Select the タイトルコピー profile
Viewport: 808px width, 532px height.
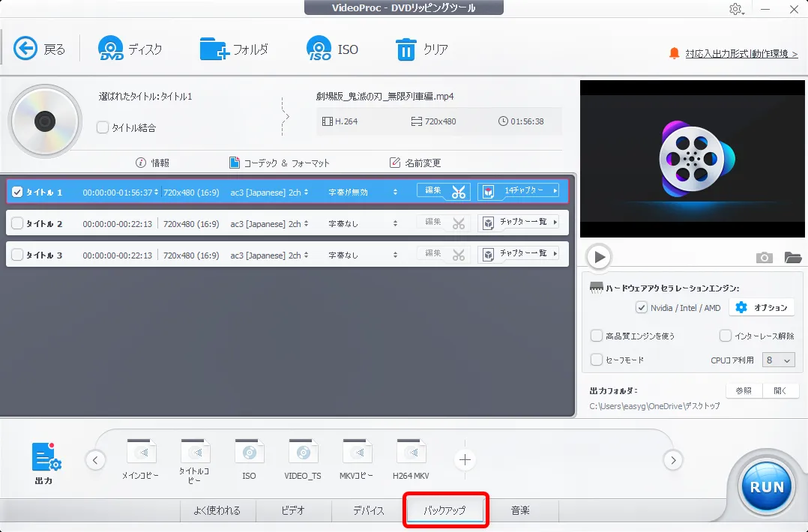[x=195, y=462]
